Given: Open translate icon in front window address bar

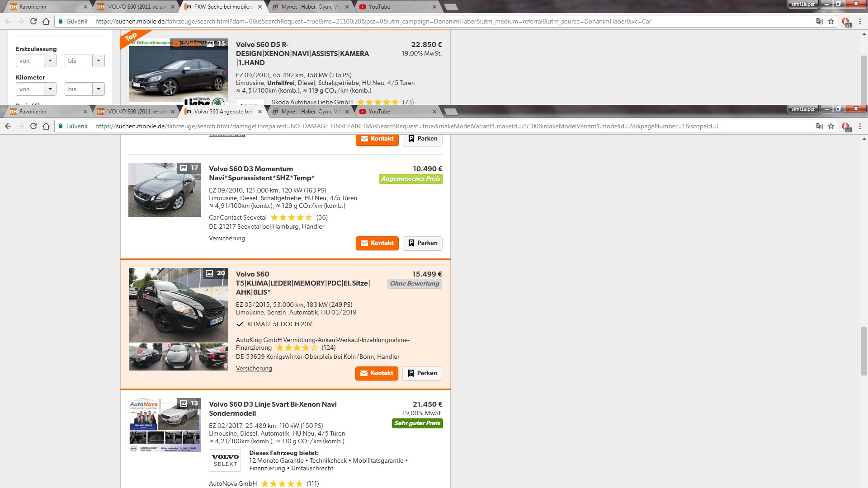Looking at the screenshot, I should pos(819,126).
